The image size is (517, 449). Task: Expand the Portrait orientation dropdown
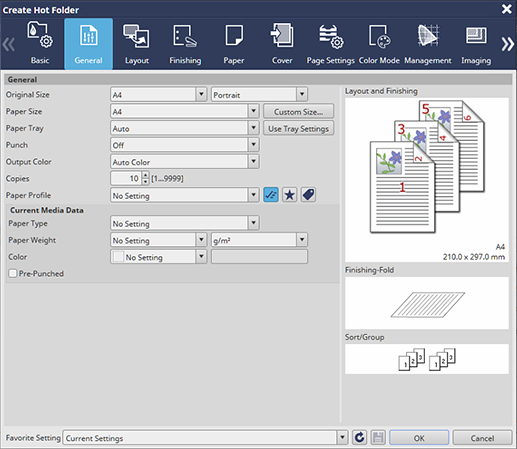(x=302, y=94)
